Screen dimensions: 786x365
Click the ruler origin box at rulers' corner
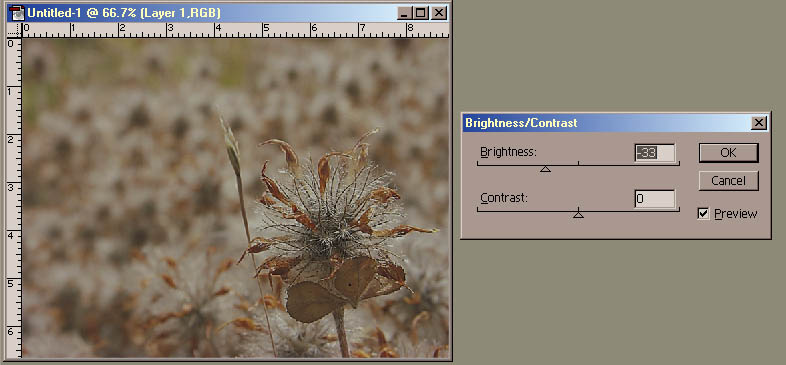pos(15,30)
